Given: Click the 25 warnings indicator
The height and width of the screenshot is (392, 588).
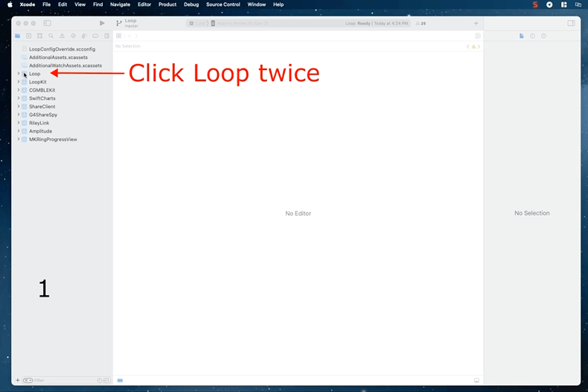Looking at the screenshot, I should pyautogui.click(x=421, y=23).
